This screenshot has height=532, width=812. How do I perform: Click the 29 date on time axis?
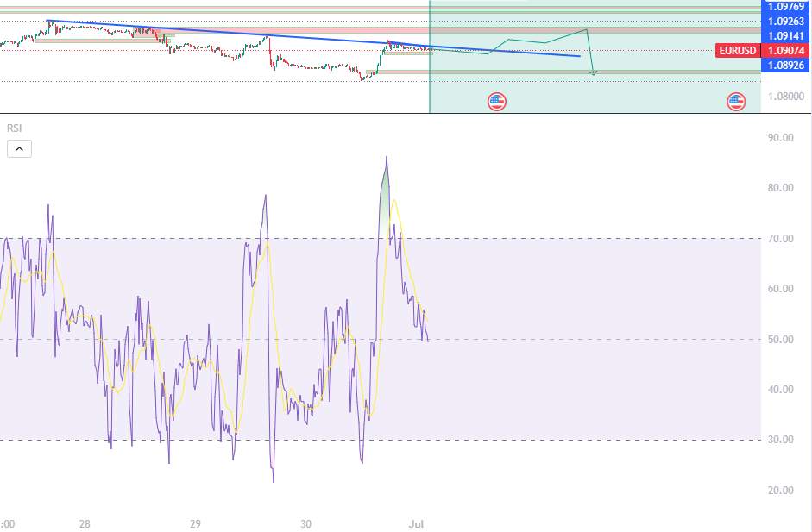[x=195, y=523]
